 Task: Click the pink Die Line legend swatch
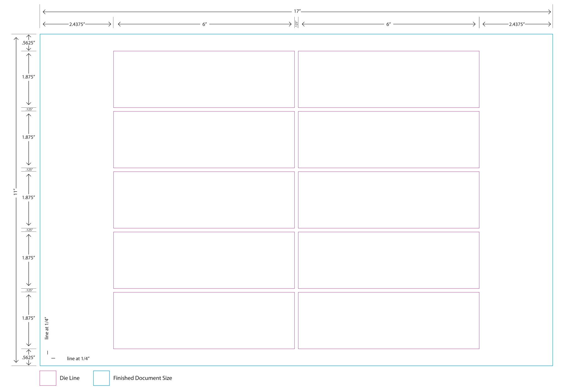[48, 378]
